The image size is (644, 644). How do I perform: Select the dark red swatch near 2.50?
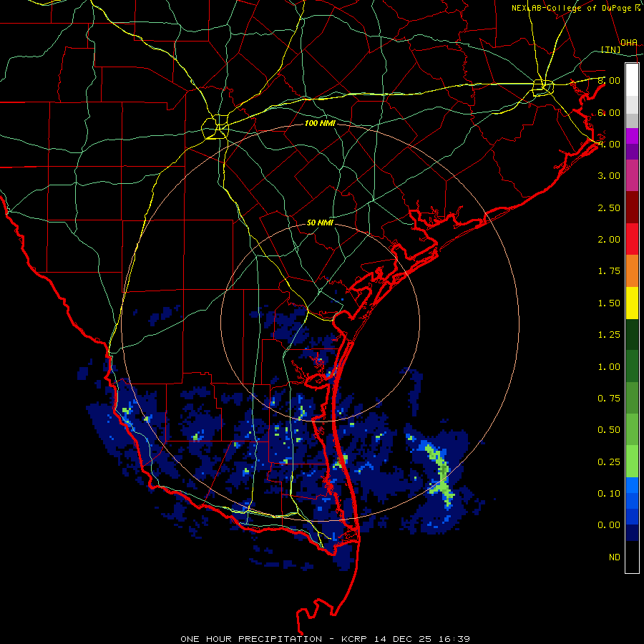point(632,207)
